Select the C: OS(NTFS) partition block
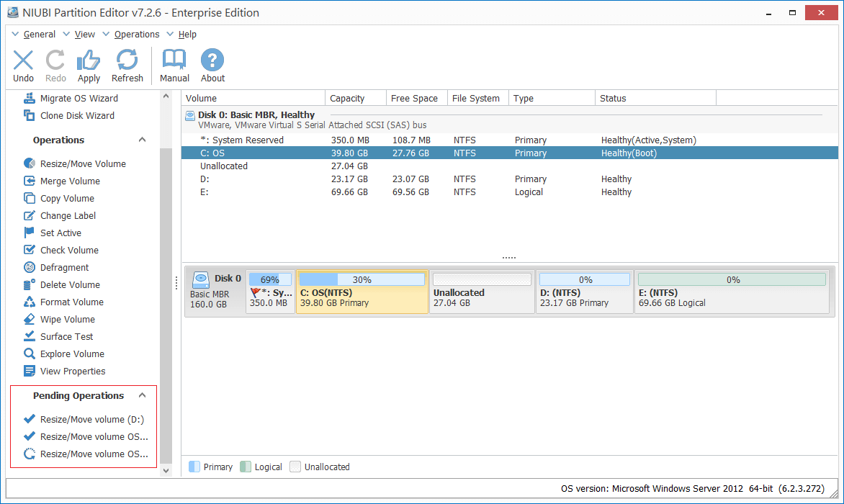Viewport: 844px width, 504px height. (x=362, y=292)
